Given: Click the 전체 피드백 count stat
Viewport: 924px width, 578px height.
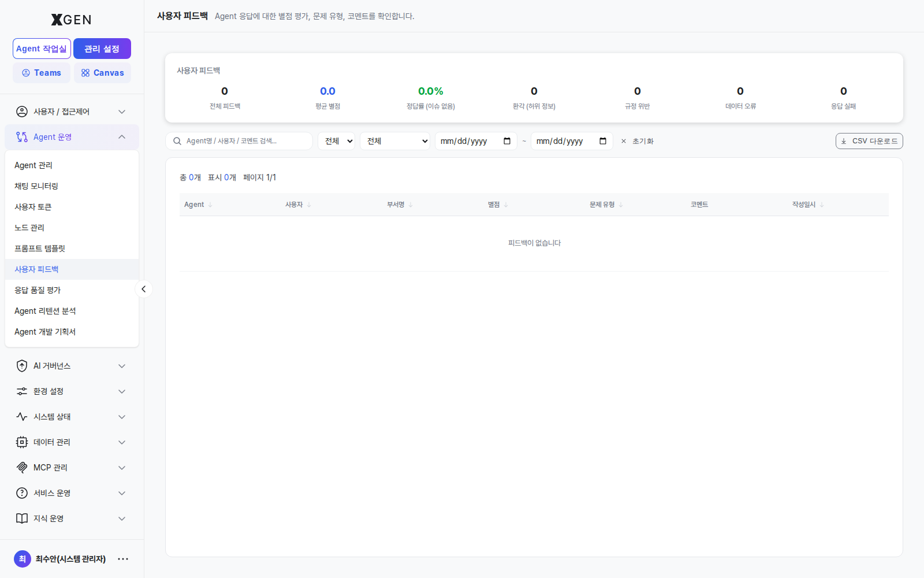Looking at the screenshot, I should click(x=225, y=98).
